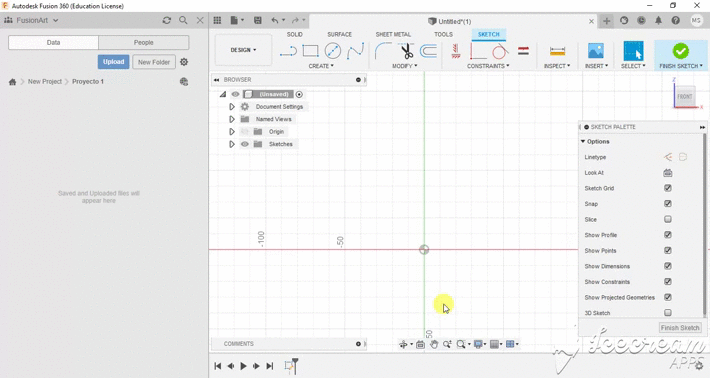Screen dimensions: 710x378
Task: Open the MODIFY dropdown menu
Action: (x=405, y=66)
